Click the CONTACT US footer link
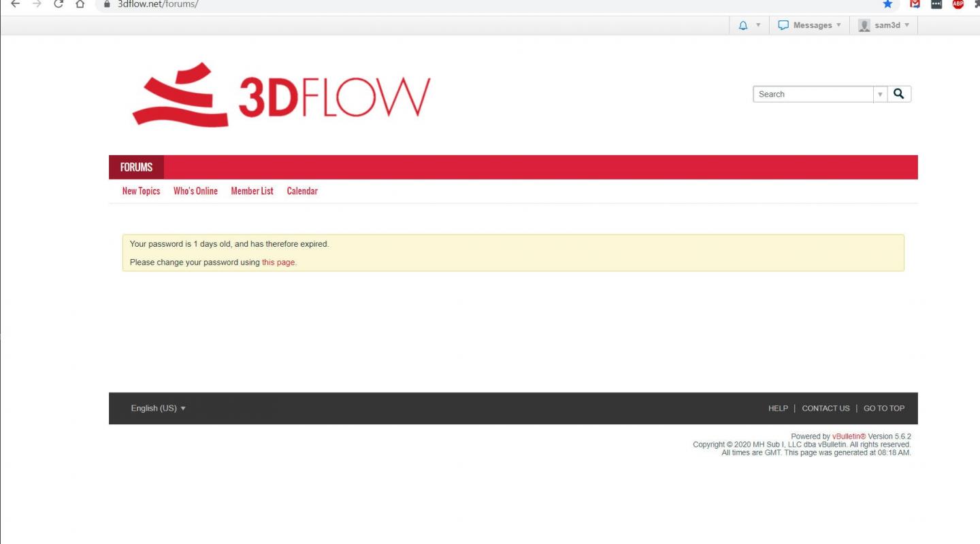Viewport: 980px width, 544px height. coord(826,409)
